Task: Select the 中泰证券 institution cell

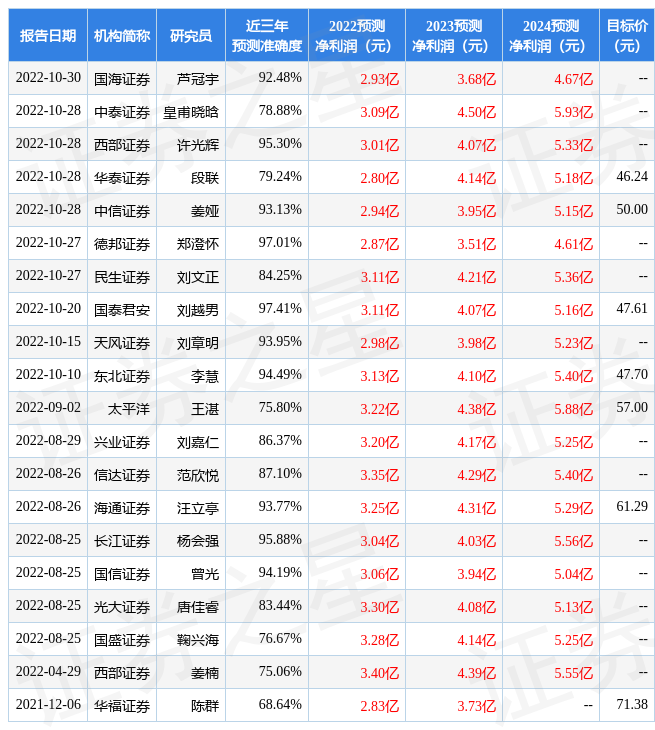Action: (122, 112)
